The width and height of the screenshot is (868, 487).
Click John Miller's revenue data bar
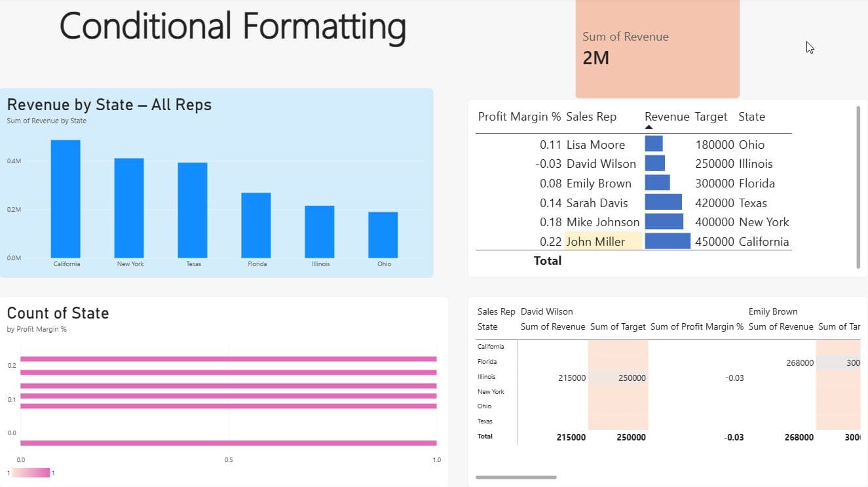point(668,241)
